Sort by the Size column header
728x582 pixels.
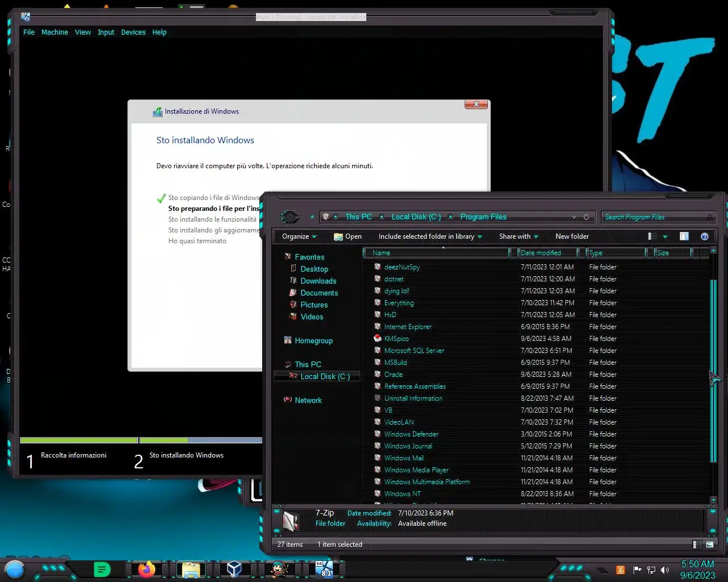[x=673, y=253]
